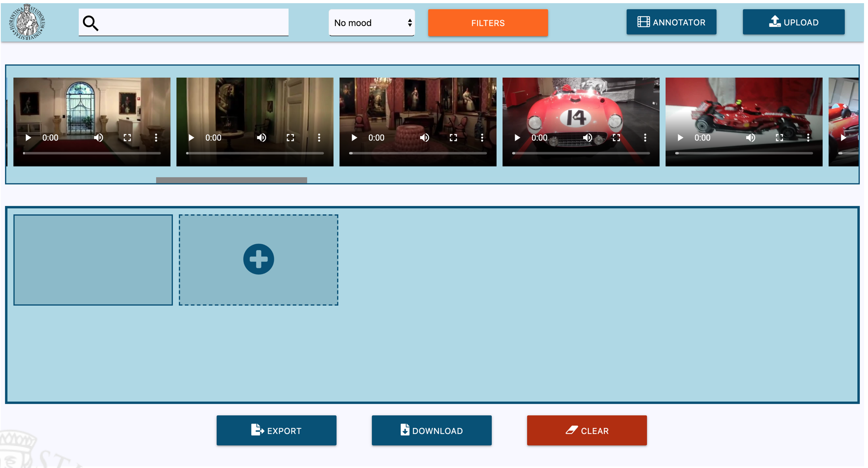This screenshot has height=468, width=868.
Task: Open the Upload page
Action: [793, 22]
